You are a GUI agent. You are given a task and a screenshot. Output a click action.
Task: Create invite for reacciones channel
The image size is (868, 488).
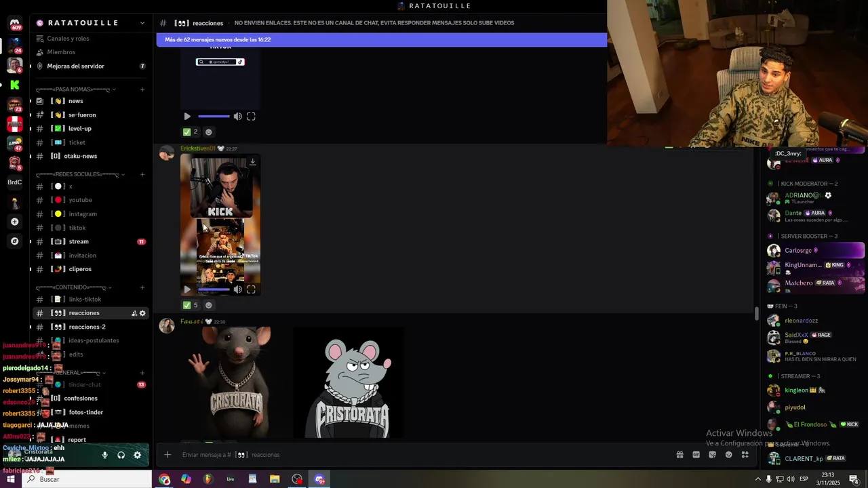pos(134,313)
